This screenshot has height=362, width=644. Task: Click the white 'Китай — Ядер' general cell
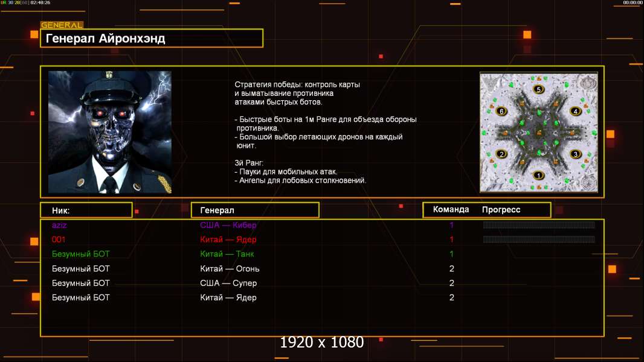pyautogui.click(x=228, y=297)
